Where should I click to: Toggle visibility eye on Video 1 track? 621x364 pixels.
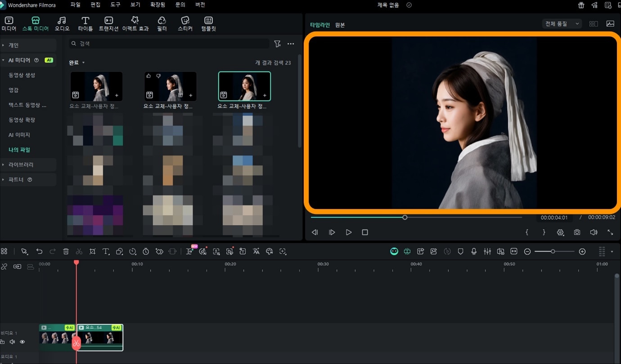click(x=22, y=342)
